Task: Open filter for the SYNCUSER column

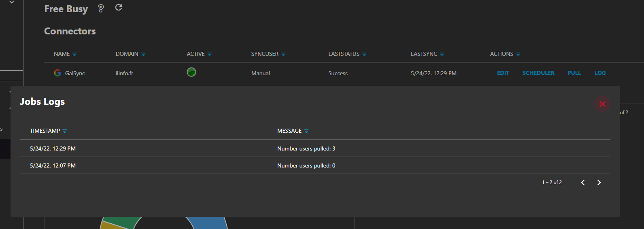Action: coord(283,54)
